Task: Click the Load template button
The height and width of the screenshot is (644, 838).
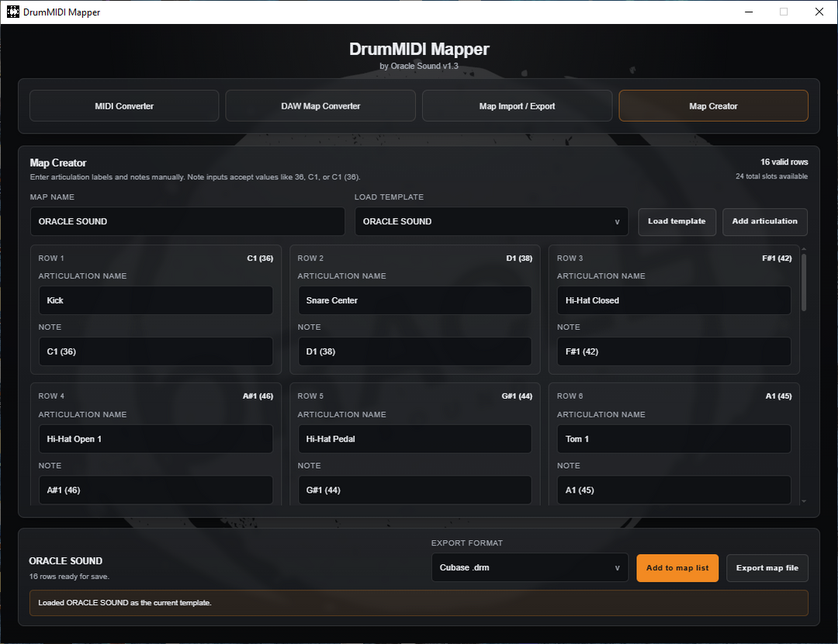Action: (x=677, y=221)
